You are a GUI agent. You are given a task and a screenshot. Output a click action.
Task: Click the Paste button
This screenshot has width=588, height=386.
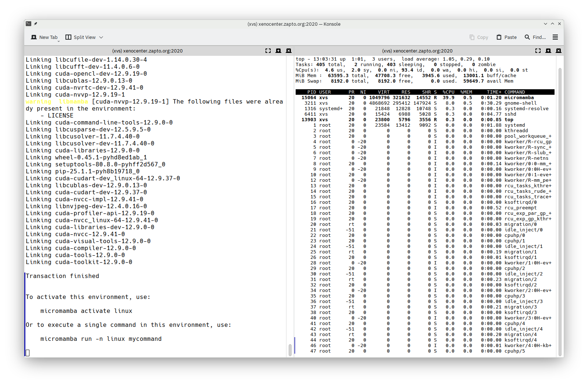pos(506,37)
